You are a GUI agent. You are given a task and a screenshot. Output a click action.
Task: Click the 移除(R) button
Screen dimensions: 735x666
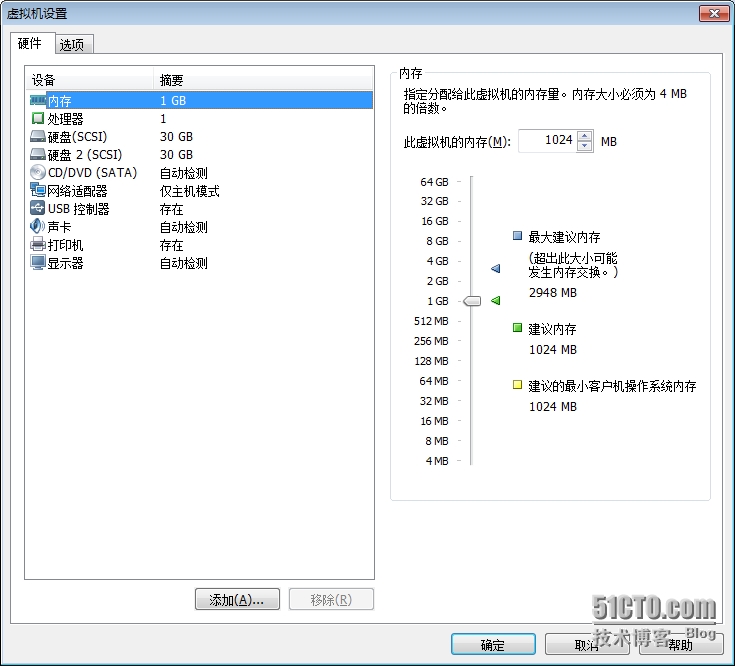(x=331, y=599)
